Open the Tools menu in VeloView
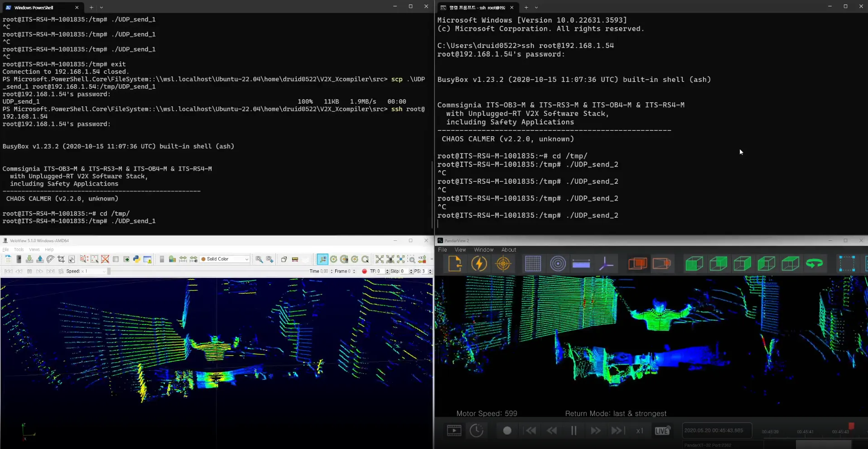 pos(19,249)
